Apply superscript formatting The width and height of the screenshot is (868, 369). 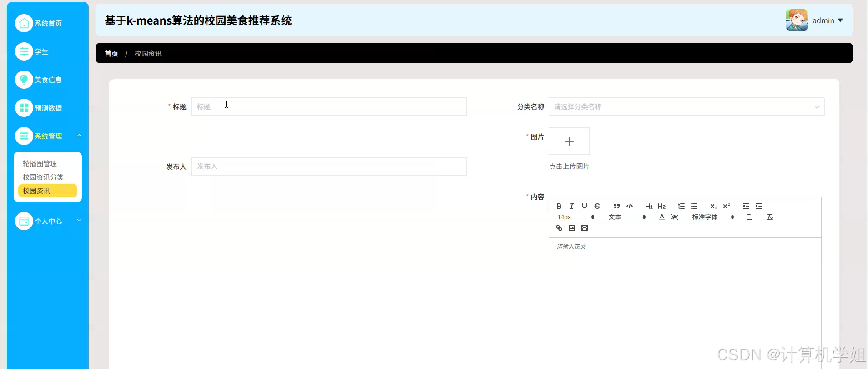pyautogui.click(x=727, y=206)
